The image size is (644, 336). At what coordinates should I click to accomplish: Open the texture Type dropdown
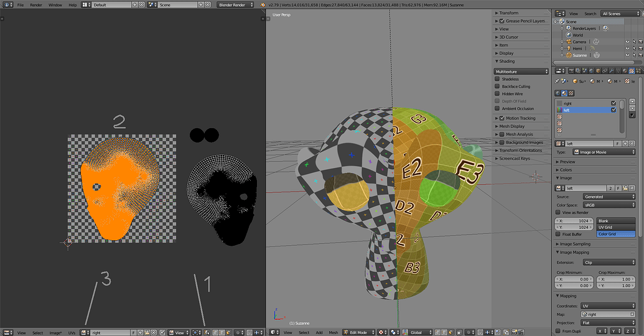[x=604, y=152]
